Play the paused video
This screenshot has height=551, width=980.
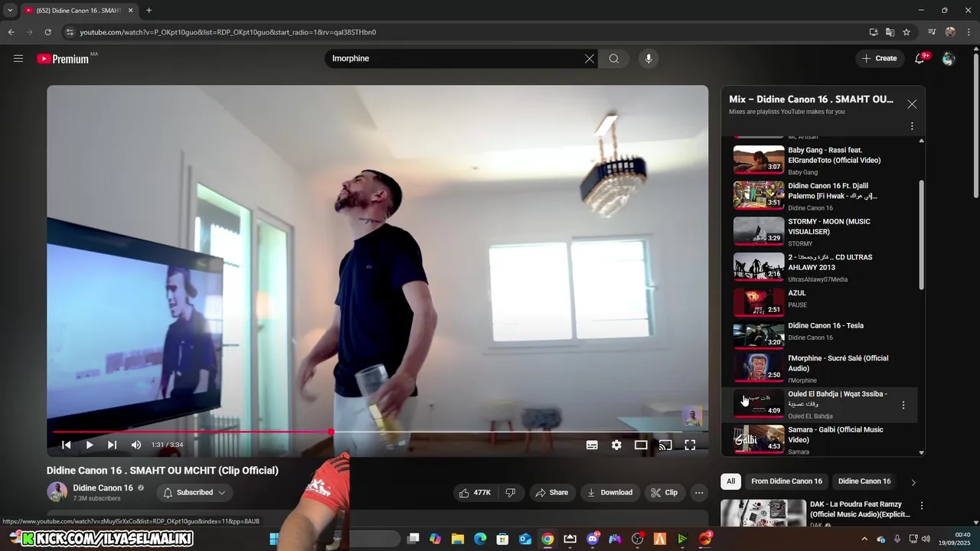89,445
